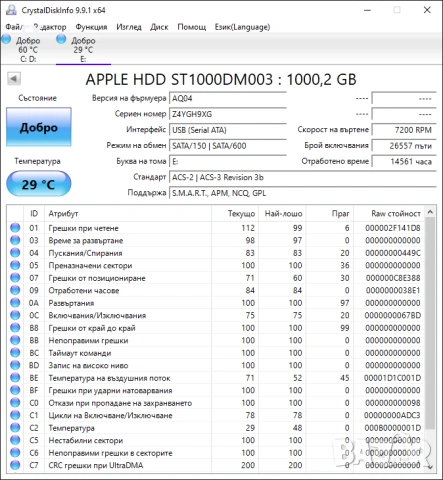Click the previous disk arrow button
Screen dimensions: 443x480
click(x=14, y=79)
